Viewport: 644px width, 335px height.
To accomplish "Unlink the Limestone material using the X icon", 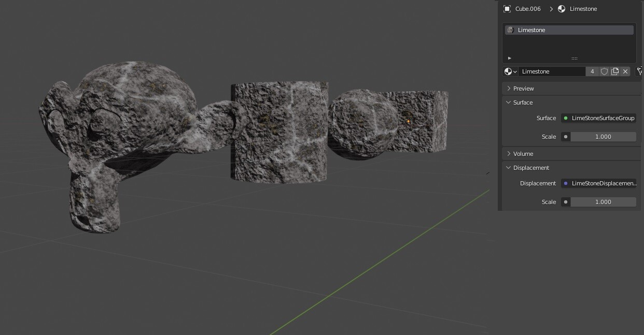I will [x=625, y=71].
